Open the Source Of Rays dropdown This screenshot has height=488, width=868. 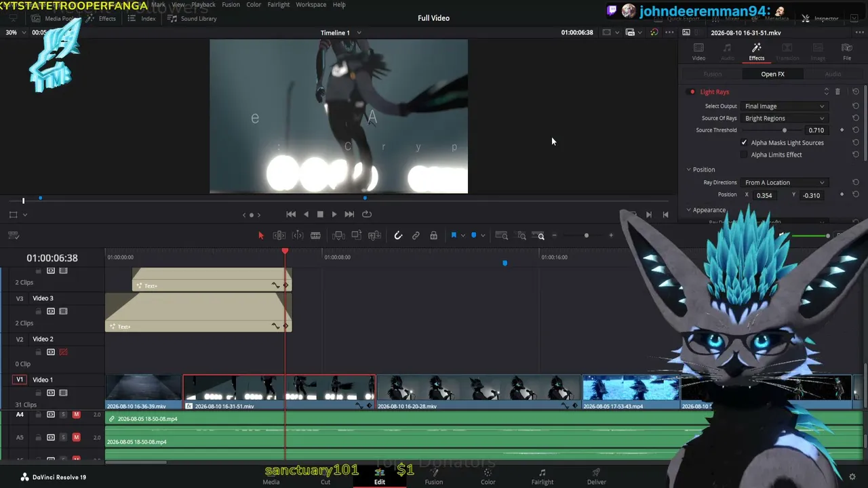[x=785, y=119]
